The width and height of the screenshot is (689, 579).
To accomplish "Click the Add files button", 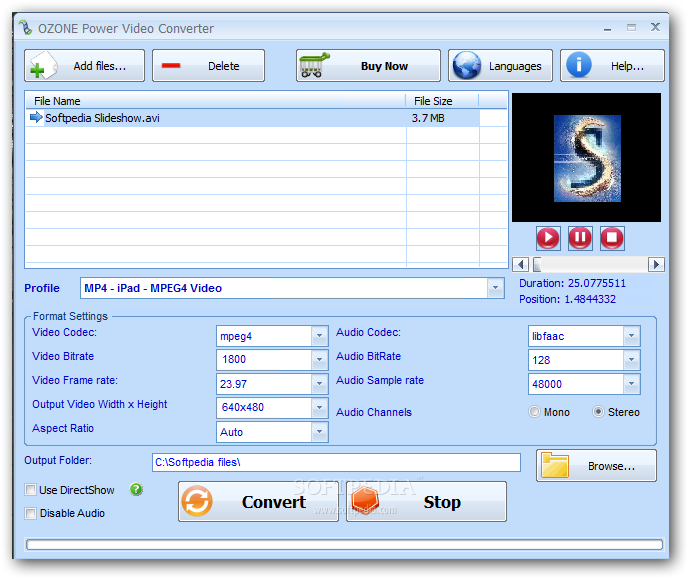I will coord(84,65).
